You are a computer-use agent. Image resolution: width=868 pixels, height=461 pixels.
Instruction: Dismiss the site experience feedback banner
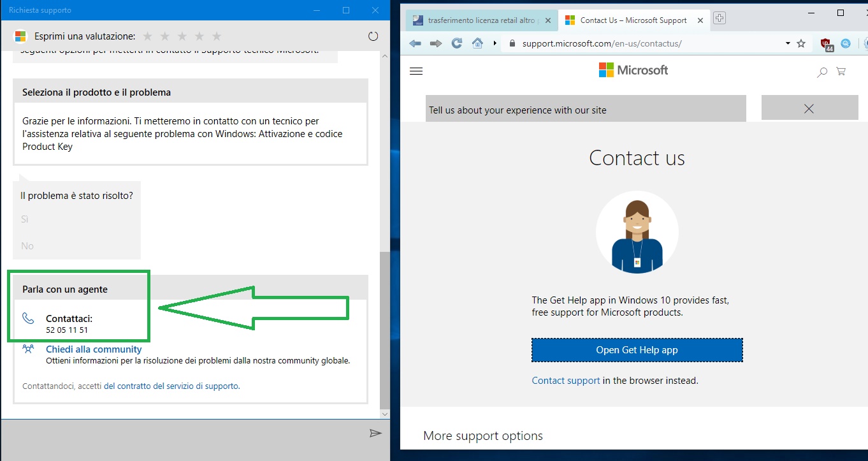pyautogui.click(x=809, y=108)
